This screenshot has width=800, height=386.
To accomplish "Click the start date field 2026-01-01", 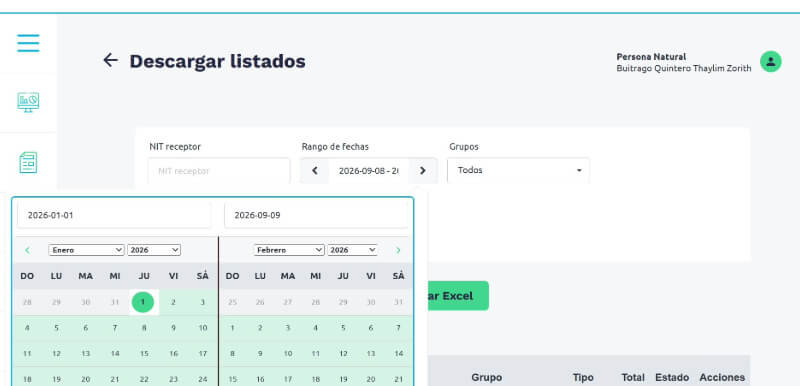I will [114, 215].
